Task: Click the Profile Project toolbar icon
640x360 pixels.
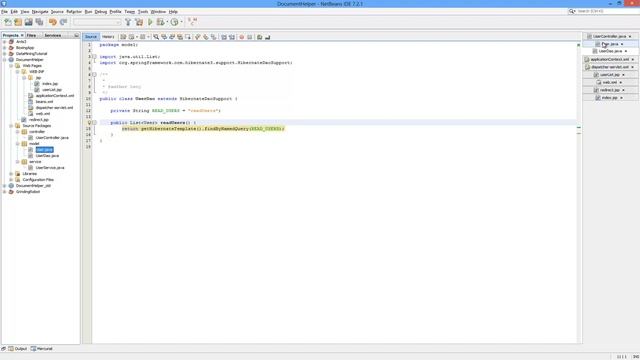Action: tap(174, 22)
